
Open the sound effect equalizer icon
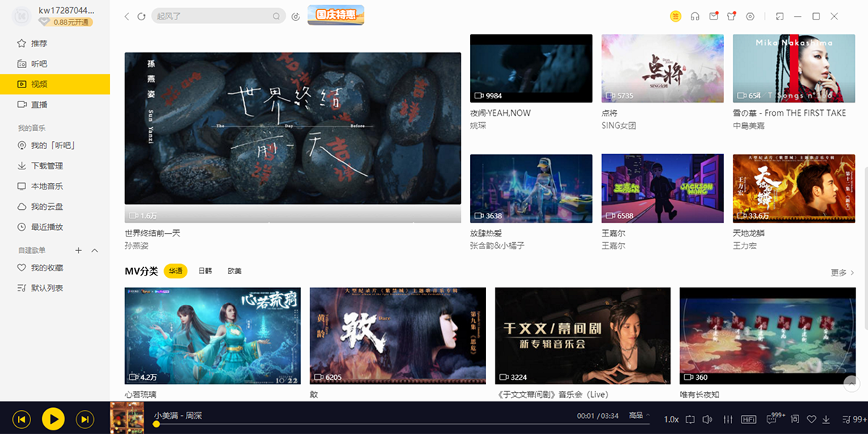click(728, 419)
